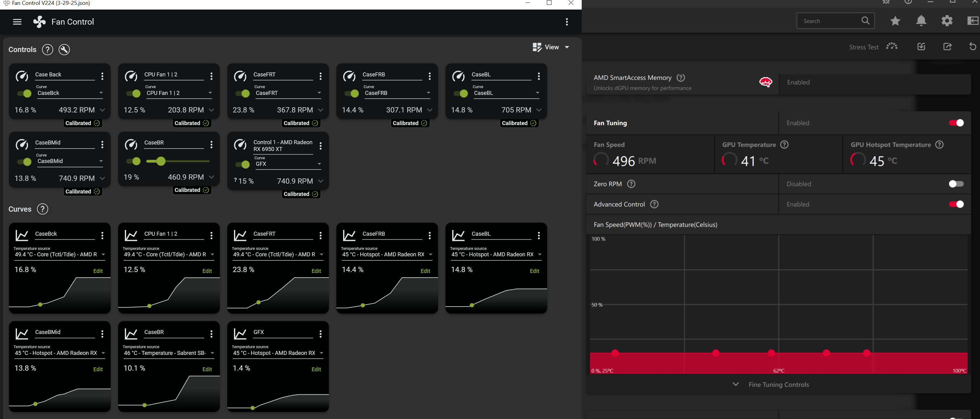Toggle the CaseBL control switch

tap(461, 93)
